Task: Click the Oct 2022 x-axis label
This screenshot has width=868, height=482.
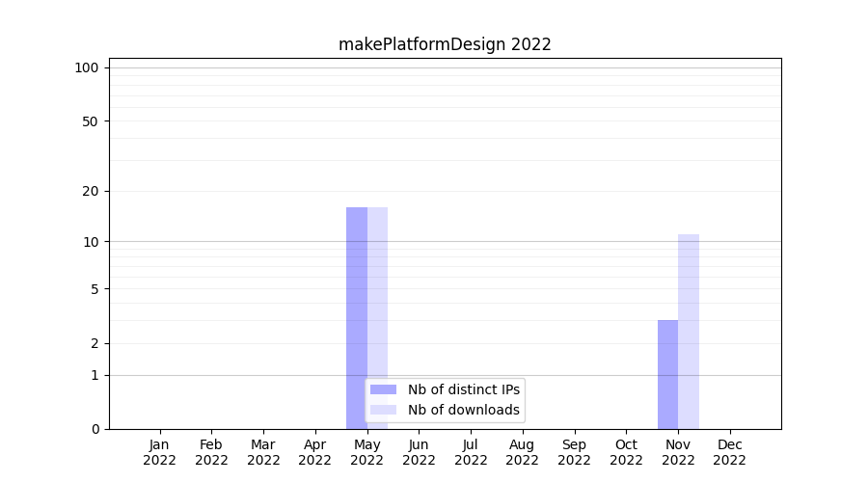Action: coord(626,452)
